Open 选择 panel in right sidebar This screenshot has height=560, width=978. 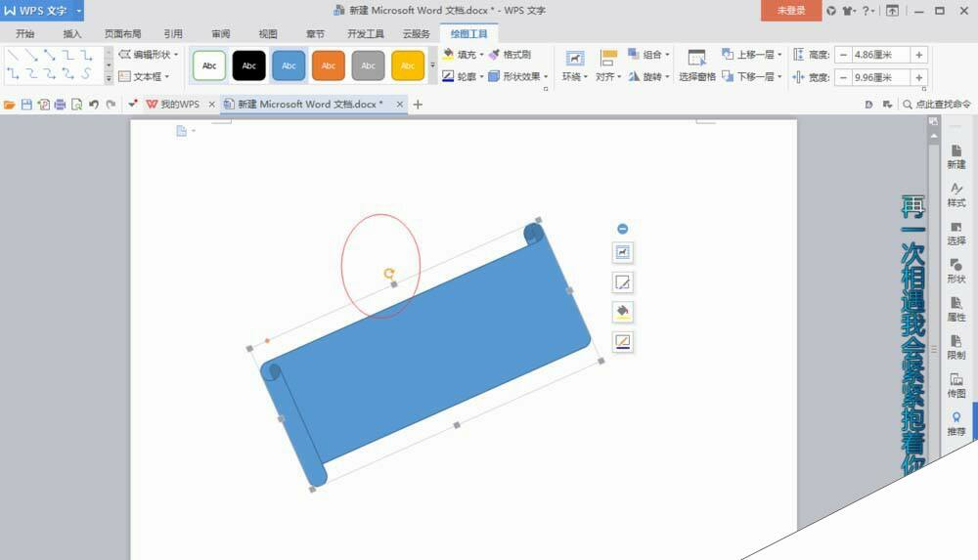[956, 234]
